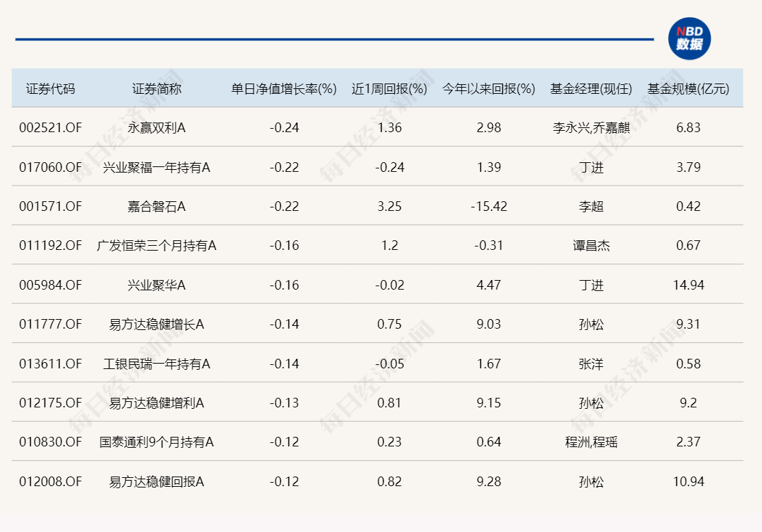Screen dimensions: 762x532
Task: Select fund code 017060.OF
Action: pos(51,168)
